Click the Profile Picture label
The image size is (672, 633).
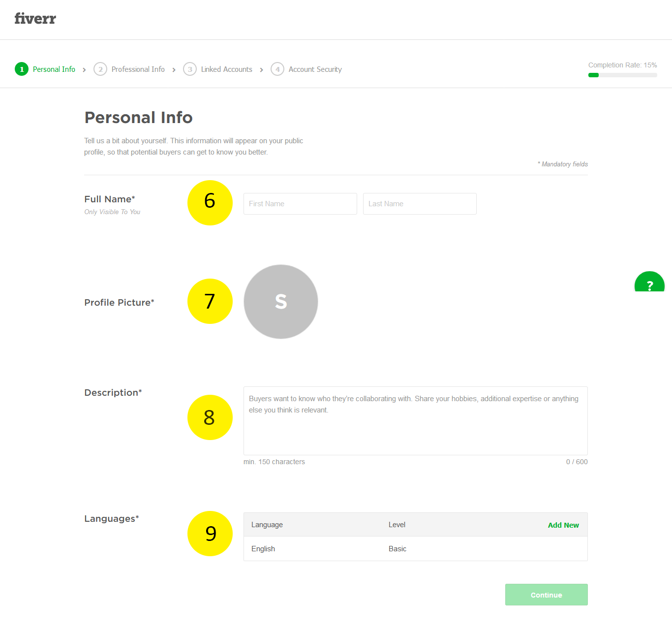tap(119, 302)
